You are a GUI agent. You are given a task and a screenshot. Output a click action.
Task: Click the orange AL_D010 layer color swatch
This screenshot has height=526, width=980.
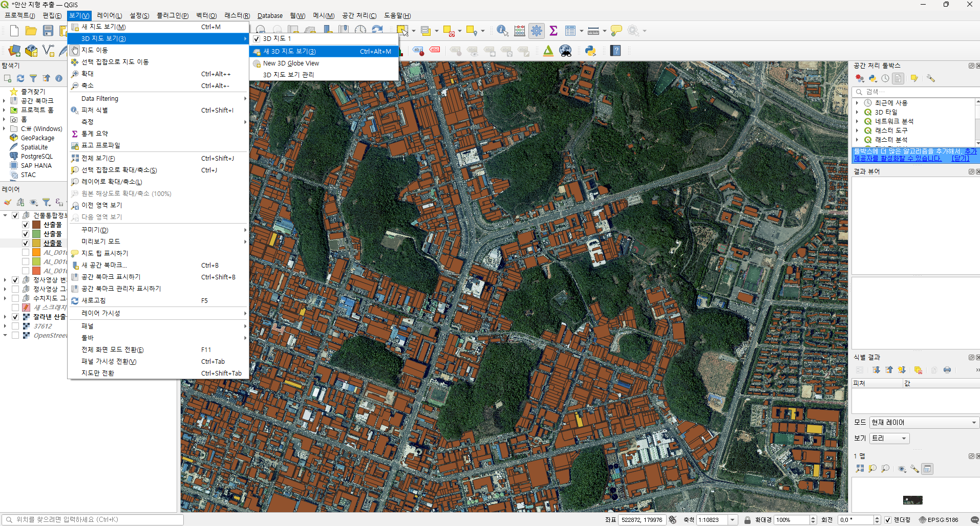point(36,252)
